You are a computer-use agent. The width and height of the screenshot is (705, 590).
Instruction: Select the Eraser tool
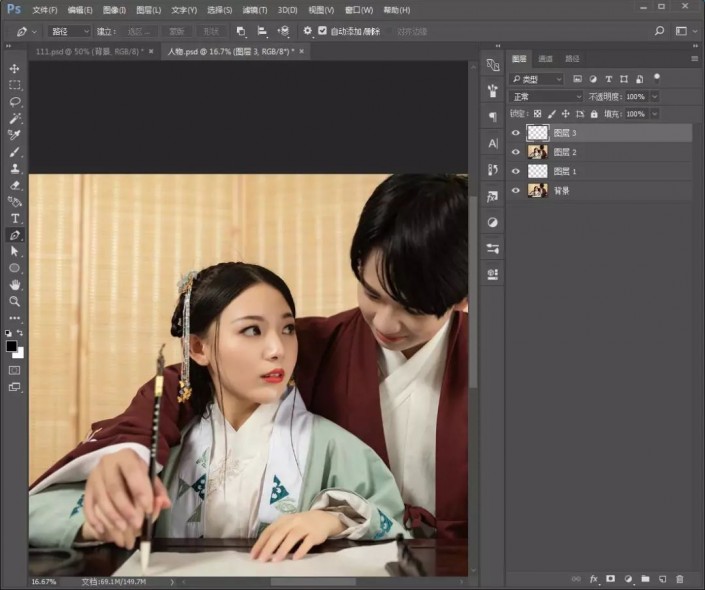pyautogui.click(x=14, y=185)
